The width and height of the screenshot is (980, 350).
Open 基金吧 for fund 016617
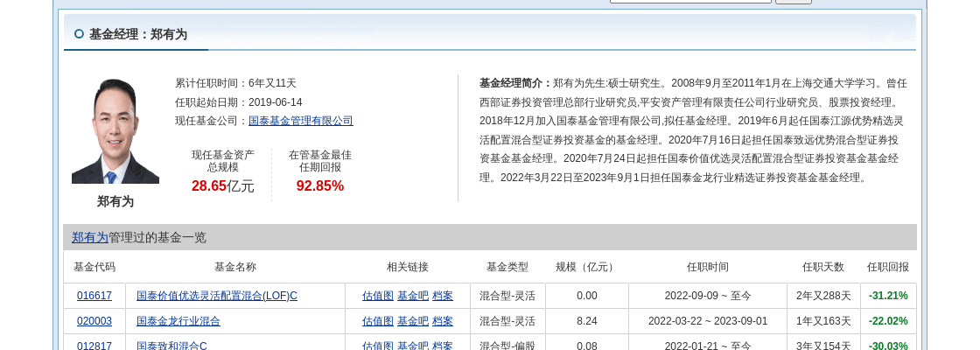click(413, 296)
